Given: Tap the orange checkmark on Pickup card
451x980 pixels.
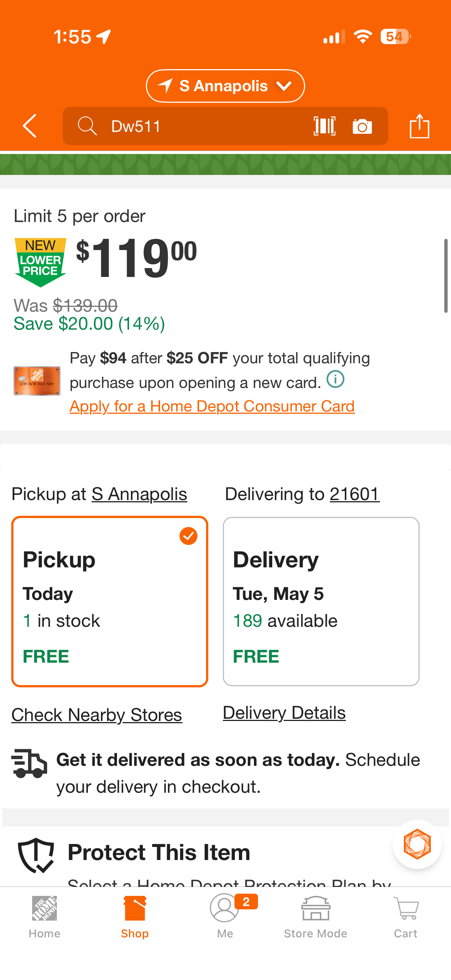Looking at the screenshot, I should pyautogui.click(x=188, y=536).
